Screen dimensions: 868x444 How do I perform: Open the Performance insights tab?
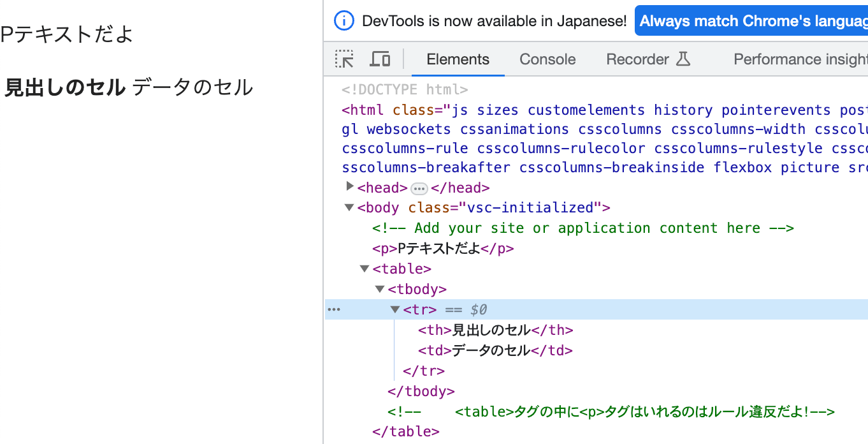click(800, 59)
